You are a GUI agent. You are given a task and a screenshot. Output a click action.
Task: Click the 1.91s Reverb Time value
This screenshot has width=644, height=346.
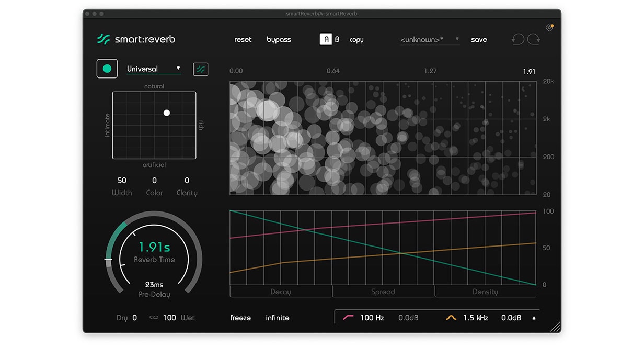(154, 247)
